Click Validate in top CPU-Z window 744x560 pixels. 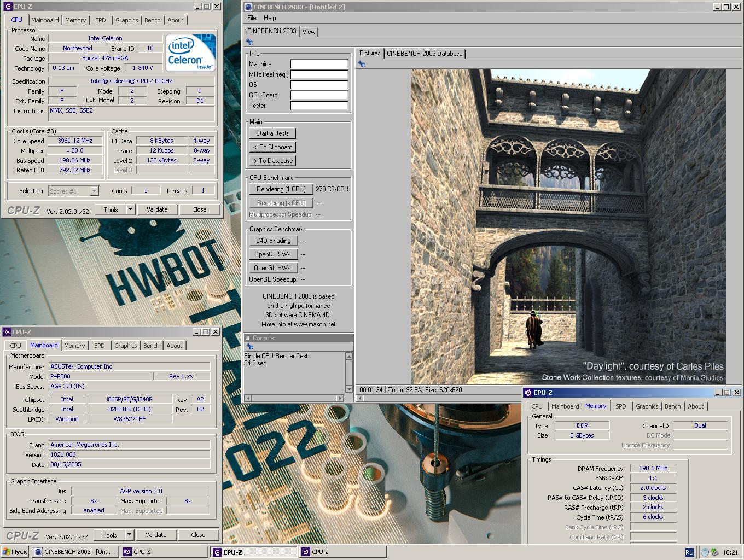(x=157, y=209)
